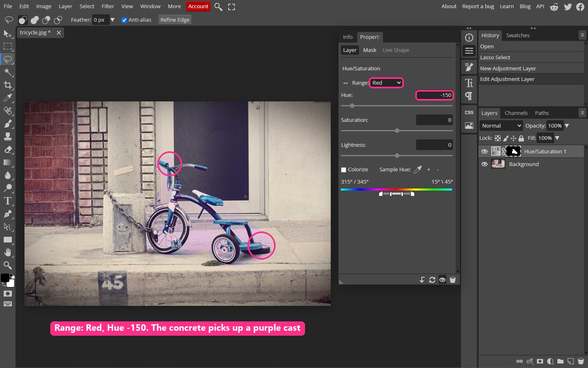Choose the intersect selection mode
The width and height of the screenshot is (588, 368).
[x=58, y=20]
